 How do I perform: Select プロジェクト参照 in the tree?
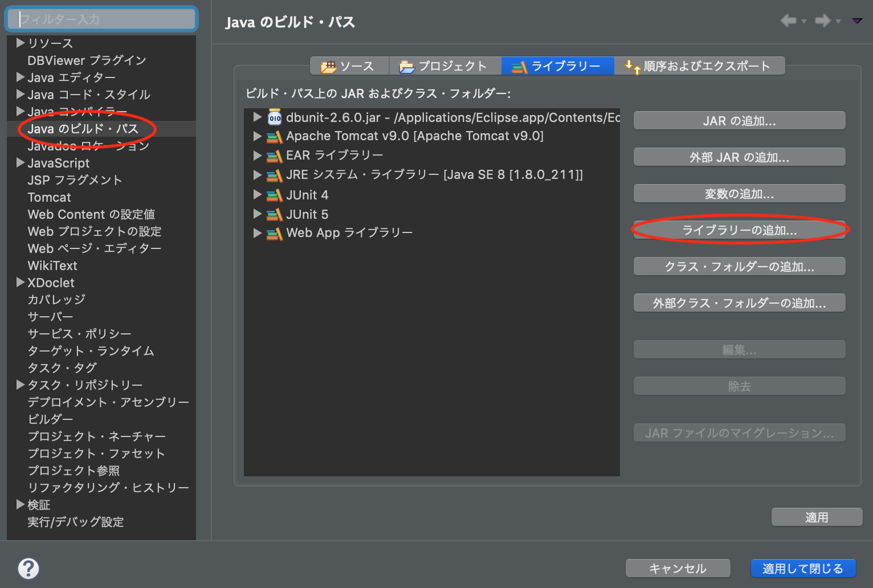pyautogui.click(x=74, y=471)
